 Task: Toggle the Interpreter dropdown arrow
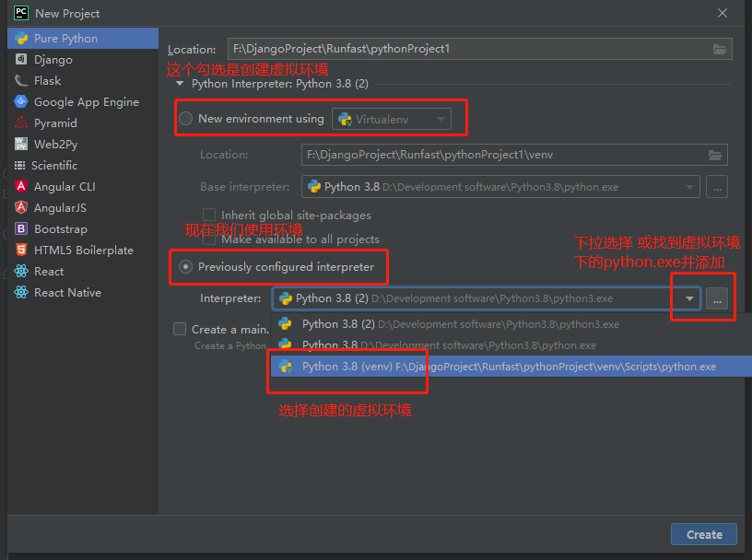coord(689,298)
